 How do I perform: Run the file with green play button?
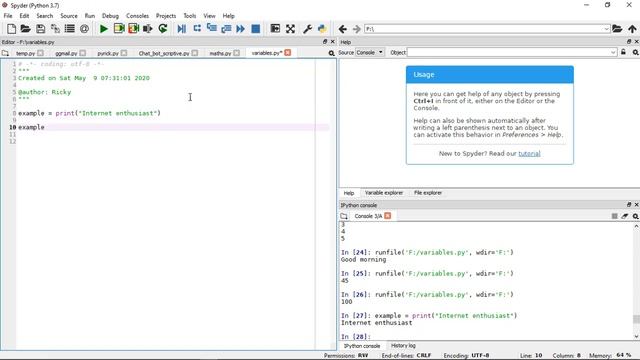tap(104, 29)
